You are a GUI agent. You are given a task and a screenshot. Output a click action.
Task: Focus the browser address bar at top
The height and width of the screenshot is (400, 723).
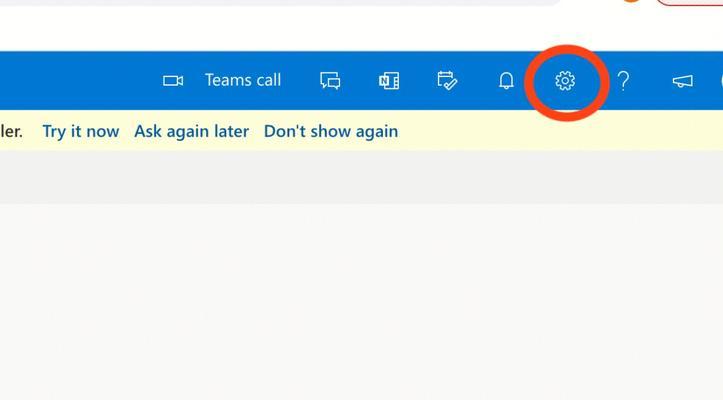click(277, 2)
